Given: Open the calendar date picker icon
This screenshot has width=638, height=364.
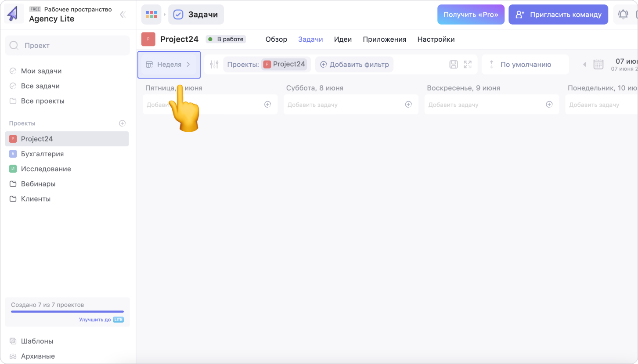Looking at the screenshot, I should pos(598,65).
